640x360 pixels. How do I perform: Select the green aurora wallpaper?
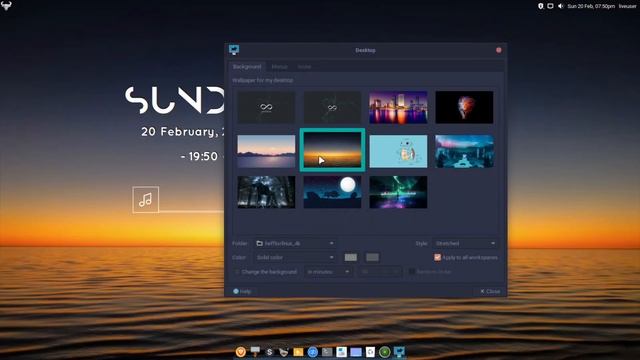click(x=398, y=192)
